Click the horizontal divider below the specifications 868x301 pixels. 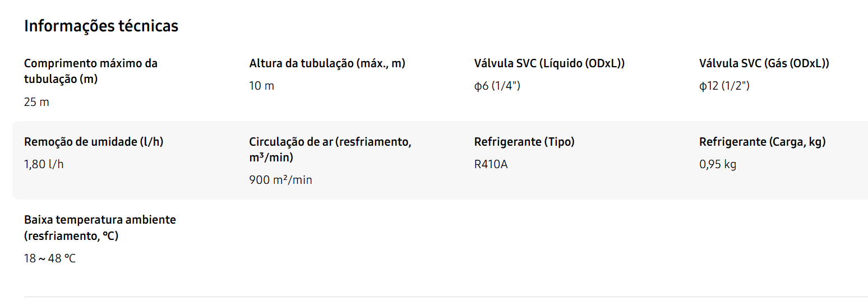coord(446,297)
